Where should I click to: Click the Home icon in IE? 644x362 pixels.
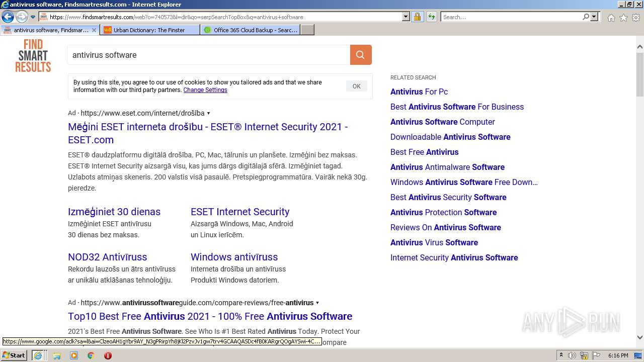pyautogui.click(x=611, y=18)
